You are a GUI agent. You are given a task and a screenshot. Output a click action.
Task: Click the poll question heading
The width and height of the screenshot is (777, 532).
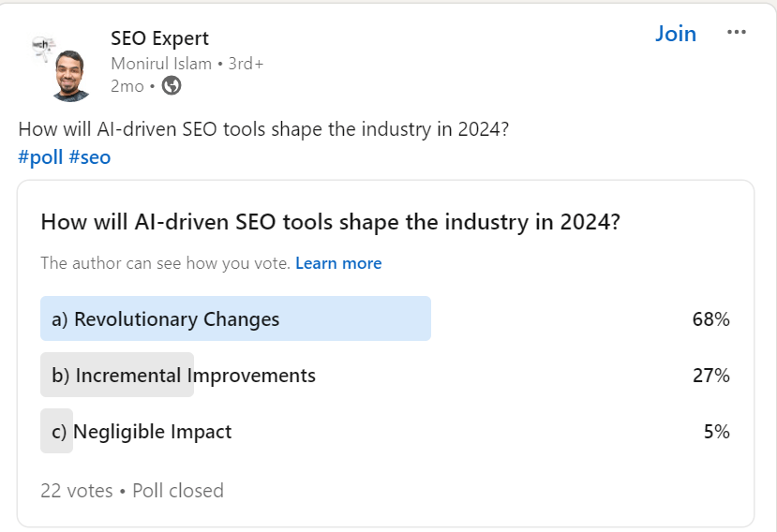331,223
